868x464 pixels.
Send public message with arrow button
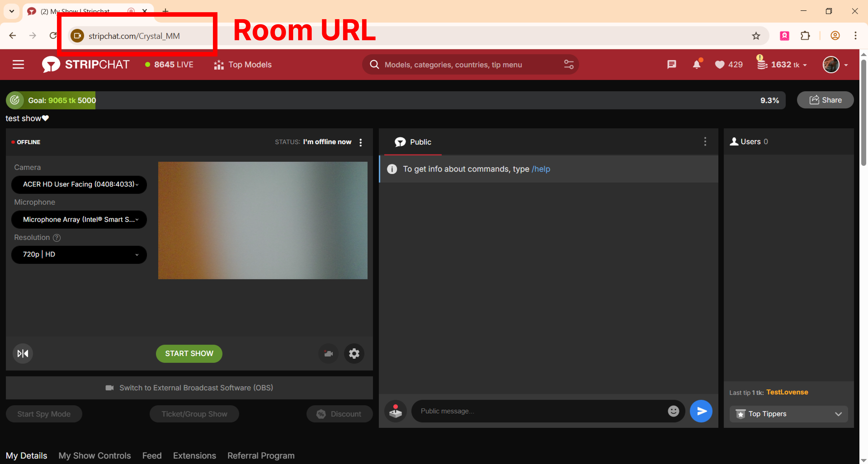(701, 411)
